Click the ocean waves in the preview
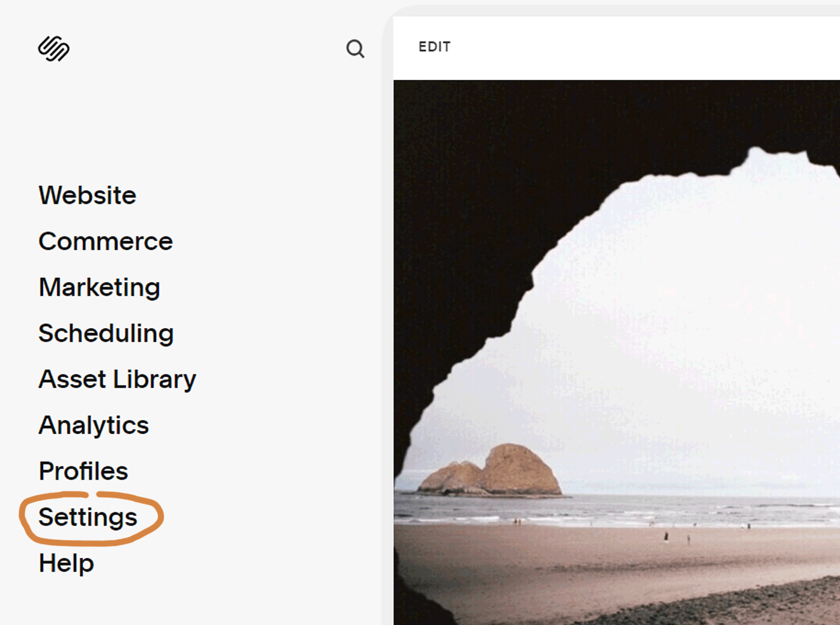Viewport: 840px width, 625px height. tap(660, 509)
